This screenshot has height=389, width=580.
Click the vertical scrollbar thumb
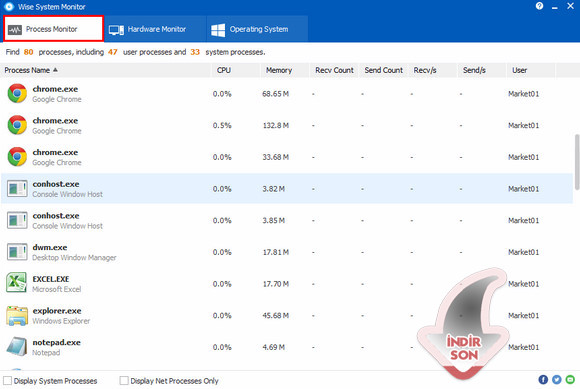pyautogui.click(x=577, y=162)
